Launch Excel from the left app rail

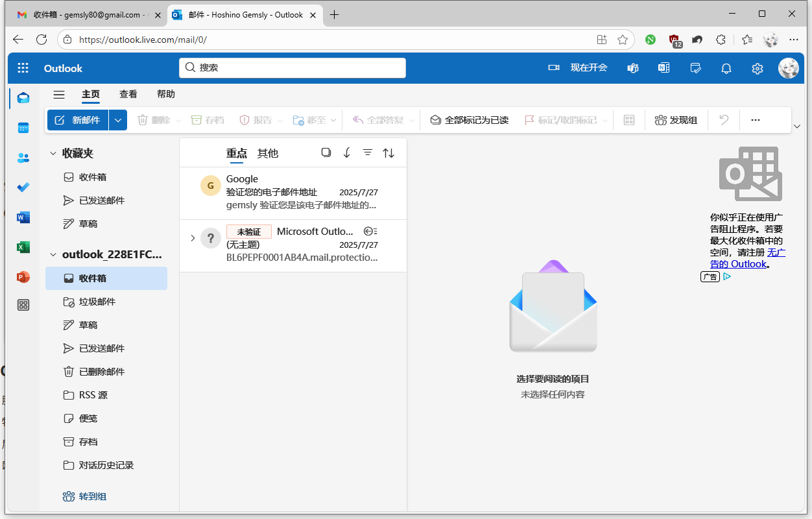click(x=23, y=247)
